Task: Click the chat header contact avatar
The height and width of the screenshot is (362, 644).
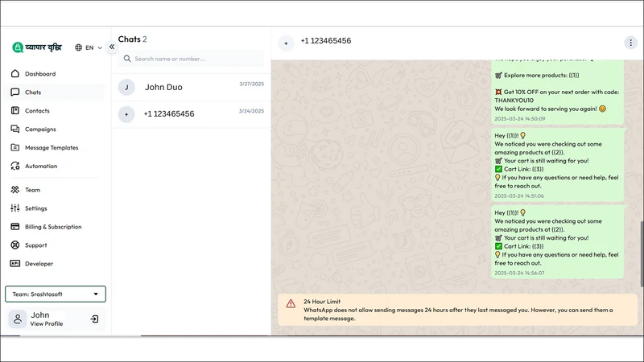Action: pyautogui.click(x=287, y=43)
